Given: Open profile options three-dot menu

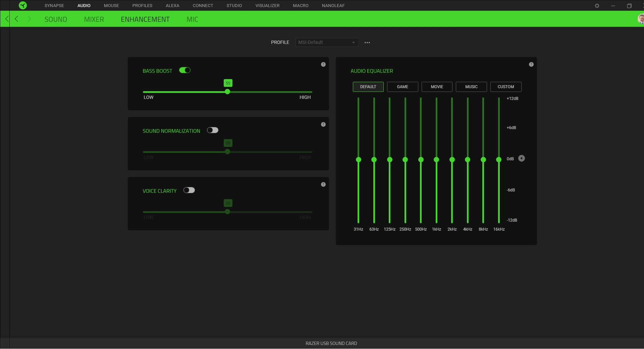Looking at the screenshot, I should coord(367,43).
